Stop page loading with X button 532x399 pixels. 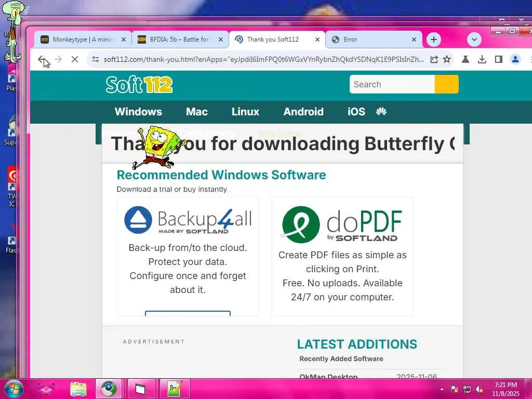click(75, 59)
